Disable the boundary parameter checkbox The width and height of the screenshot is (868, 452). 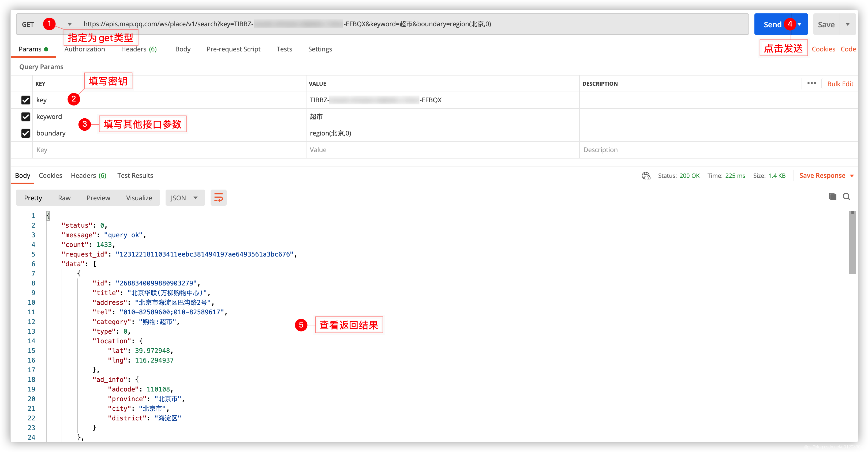pyautogui.click(x=26, y=133)
